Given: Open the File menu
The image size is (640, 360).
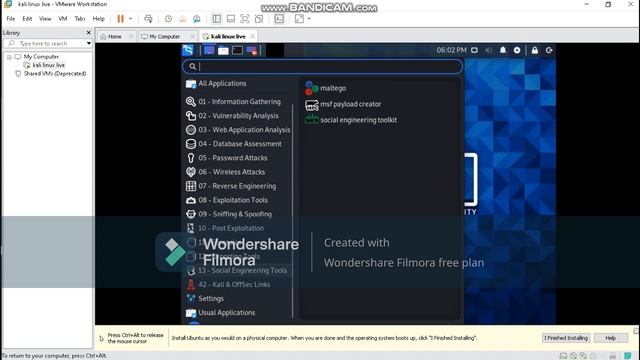Looking at the screenshot, I should point(11,19).
